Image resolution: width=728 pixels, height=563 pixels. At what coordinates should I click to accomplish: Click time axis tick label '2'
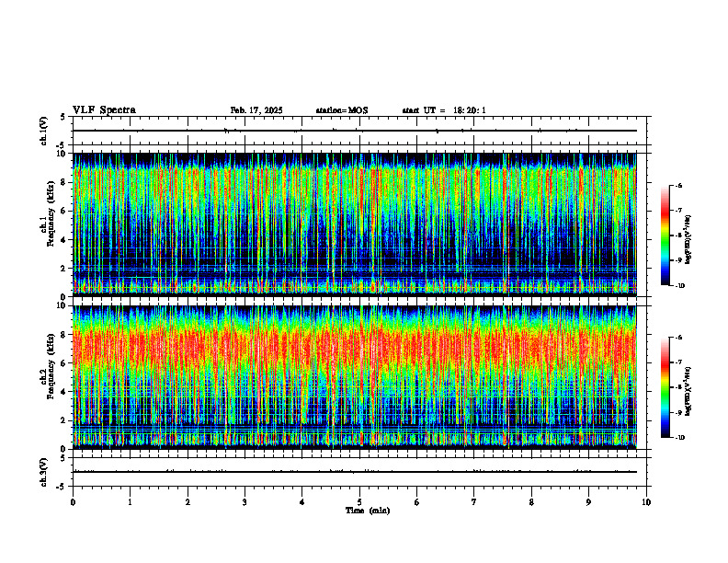(x=188, y=502)
